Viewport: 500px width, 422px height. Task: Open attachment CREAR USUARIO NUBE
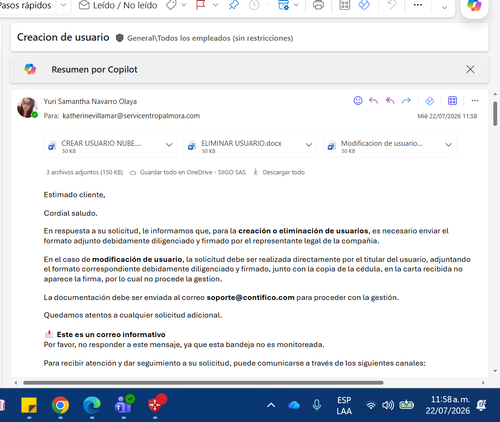pyautogui.click(x=102, y=145)
